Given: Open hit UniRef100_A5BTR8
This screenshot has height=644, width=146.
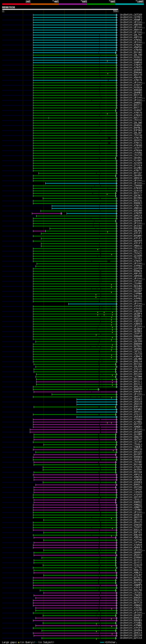Looking at the screenshot, I should (131, 25).
